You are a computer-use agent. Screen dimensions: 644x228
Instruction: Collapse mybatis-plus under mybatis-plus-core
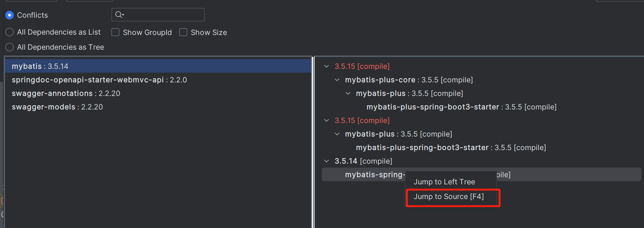pyautogui.click(x=348, y=93)
